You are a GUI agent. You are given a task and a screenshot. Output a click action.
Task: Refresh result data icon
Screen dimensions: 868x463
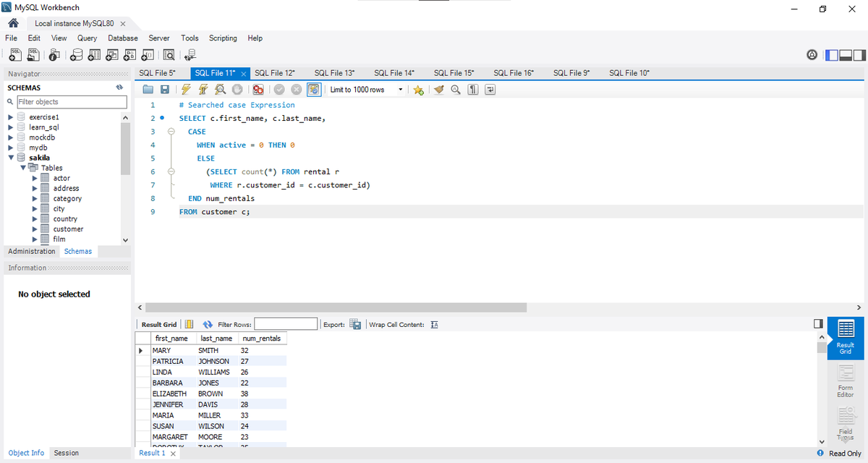click(x=208, y=324)
